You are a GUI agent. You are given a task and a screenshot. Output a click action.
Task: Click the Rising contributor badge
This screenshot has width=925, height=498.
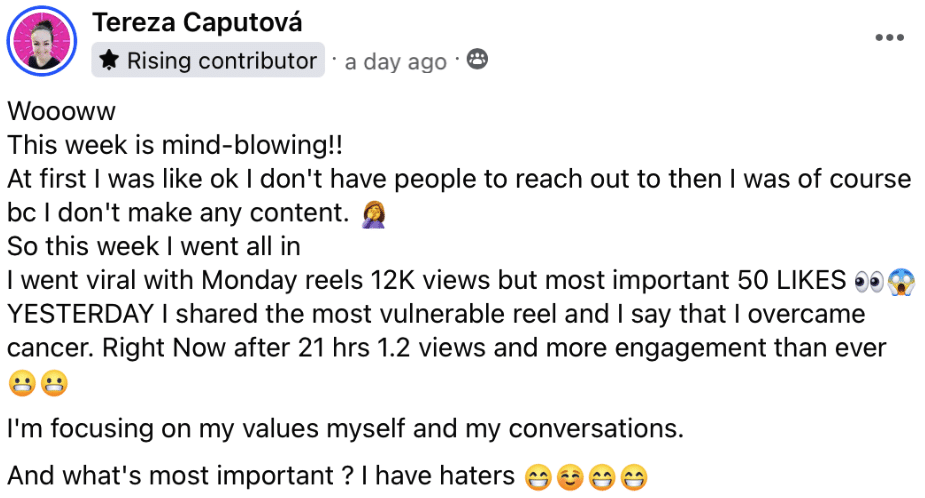[x=208, y=60]
